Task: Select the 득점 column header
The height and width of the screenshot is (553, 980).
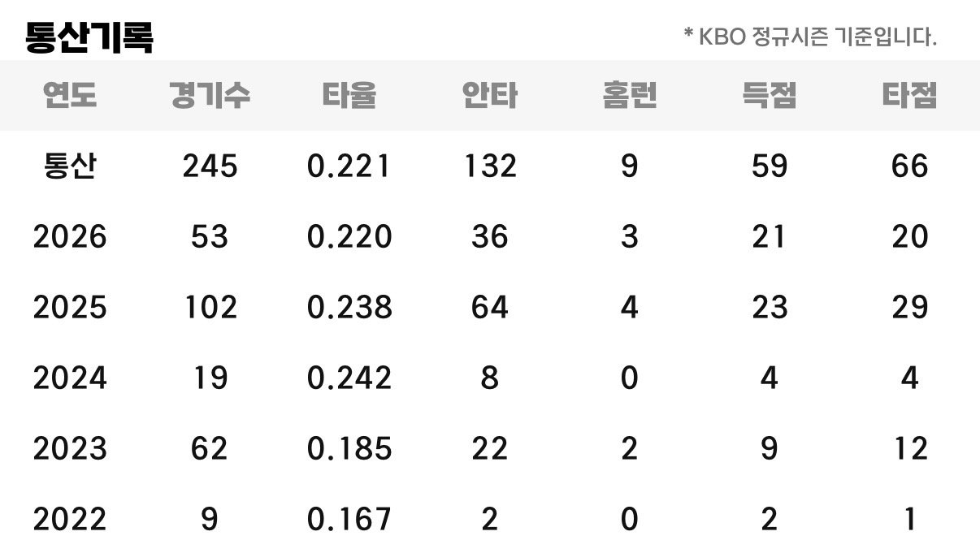Action: [x=770, y=96]
